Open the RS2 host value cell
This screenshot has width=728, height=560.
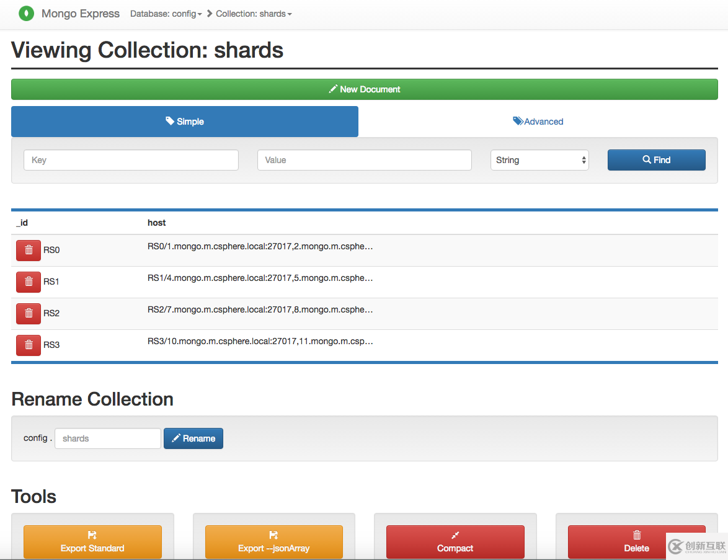(x=260, y=309)
